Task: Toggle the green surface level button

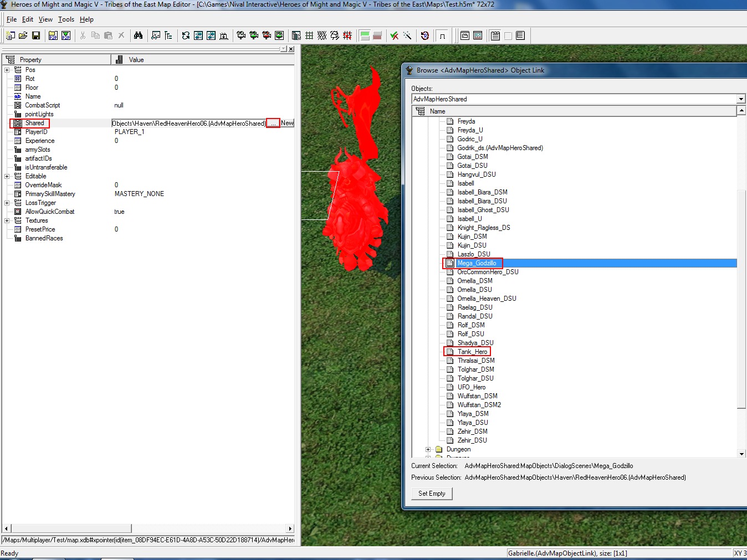Action: tap(365, 35)
